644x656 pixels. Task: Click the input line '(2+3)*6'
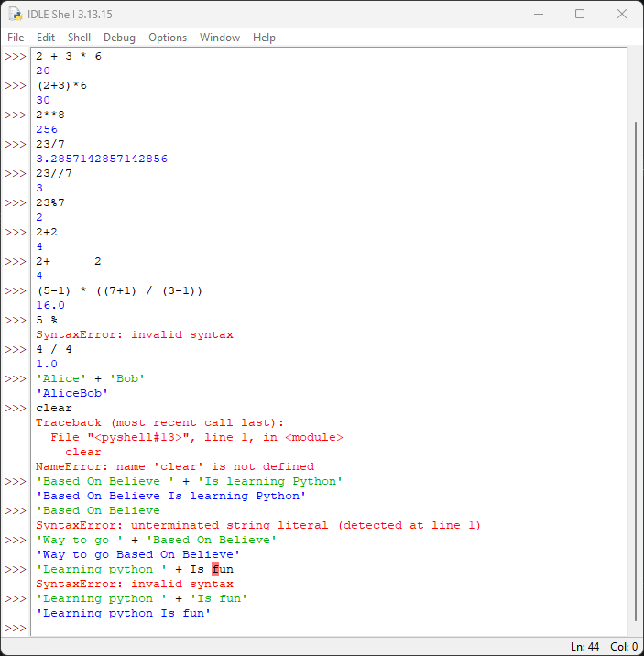pos(61,86)
